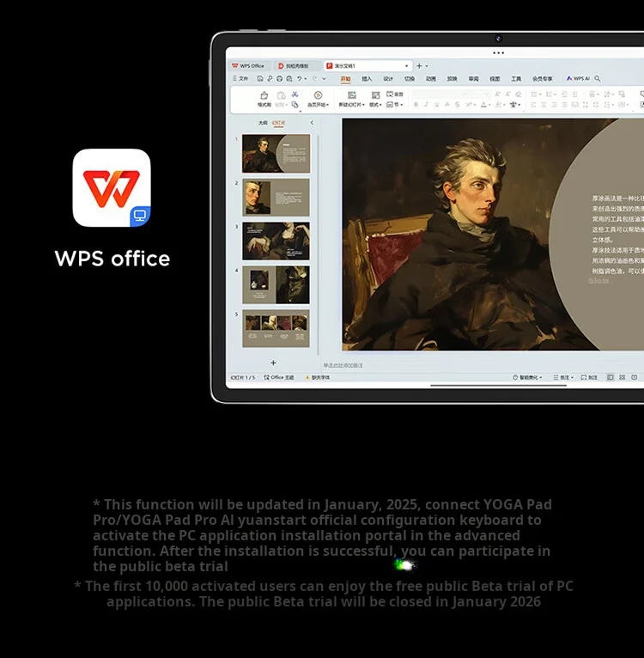644x658 pixels.
Task: Click the 重置 reset slide button
Action: coord(395,94)
